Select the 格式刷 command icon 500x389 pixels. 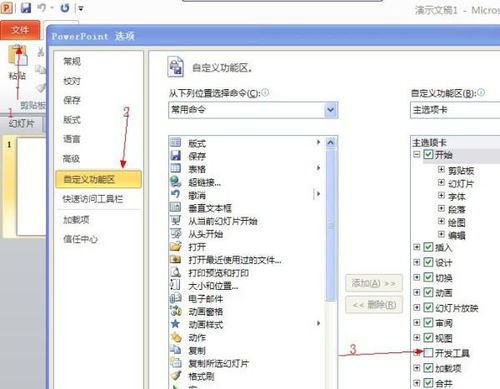pos(176,376)
